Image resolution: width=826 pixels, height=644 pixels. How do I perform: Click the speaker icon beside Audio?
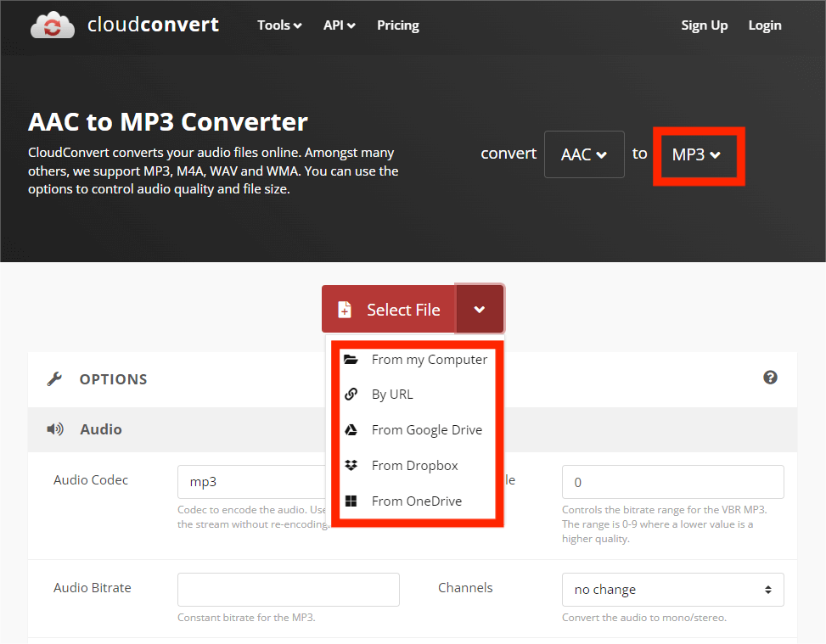point(55,429)
